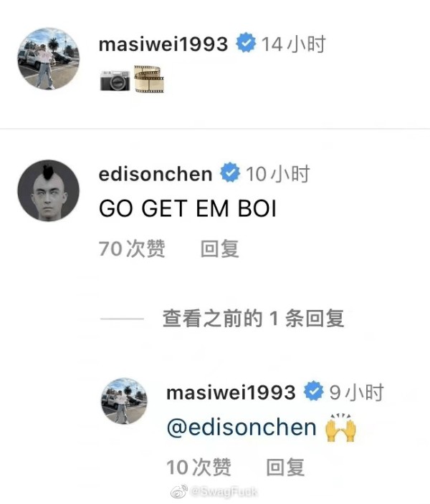The width and height of the screenshot is (430, 504).
Task: Click edisonchen username on comment
Action: pyautogui.click(x=156, y=174)
